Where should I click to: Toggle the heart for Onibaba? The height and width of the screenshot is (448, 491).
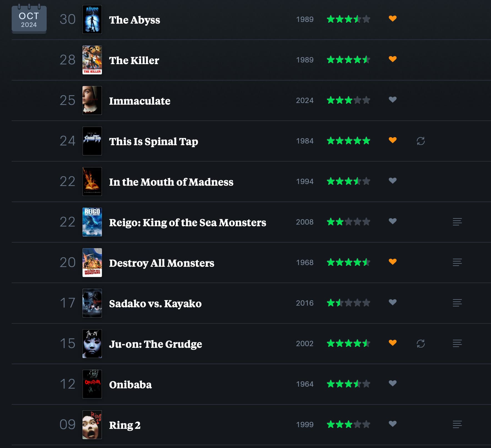tap(392, 383)
